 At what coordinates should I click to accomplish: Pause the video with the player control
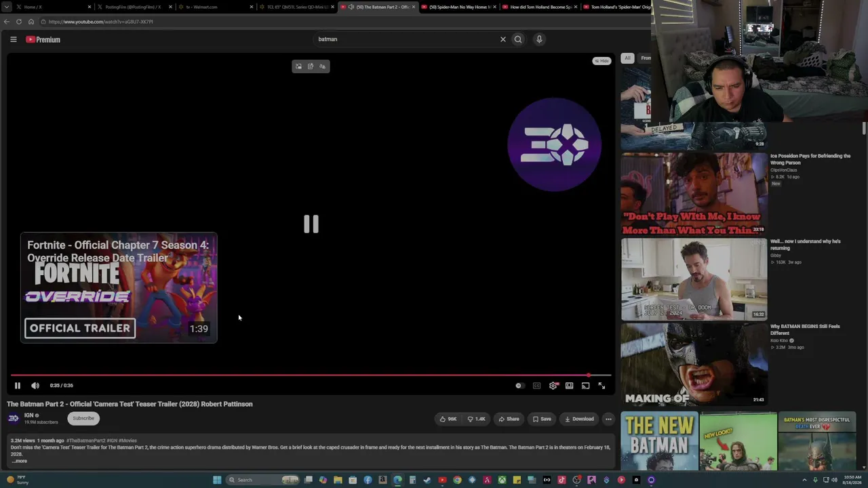[18, 386]
